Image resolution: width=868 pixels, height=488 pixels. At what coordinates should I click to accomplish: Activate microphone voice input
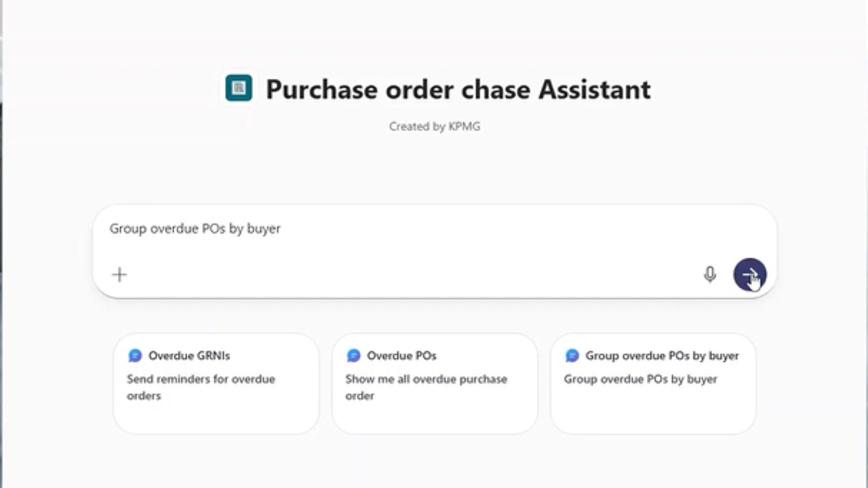click(710, 274)
